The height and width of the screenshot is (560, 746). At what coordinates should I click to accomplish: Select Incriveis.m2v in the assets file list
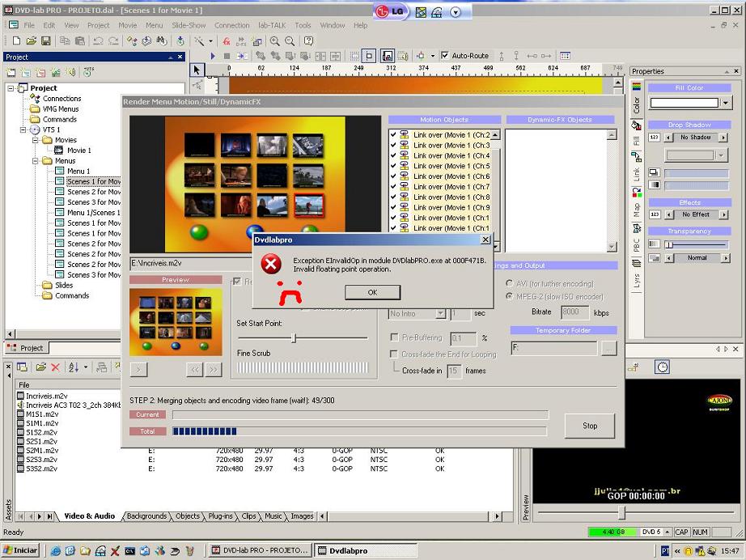pyautogui.click(x=47, y=396)
